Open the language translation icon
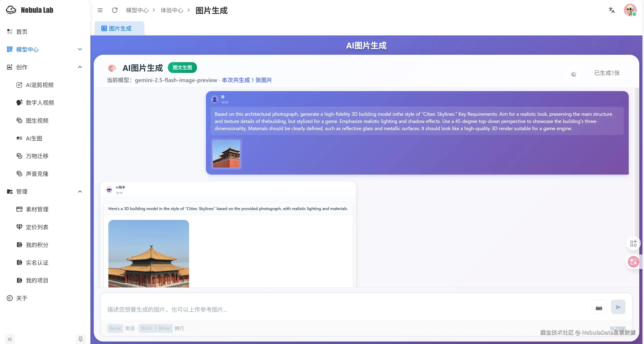 (x=611, y=10)
